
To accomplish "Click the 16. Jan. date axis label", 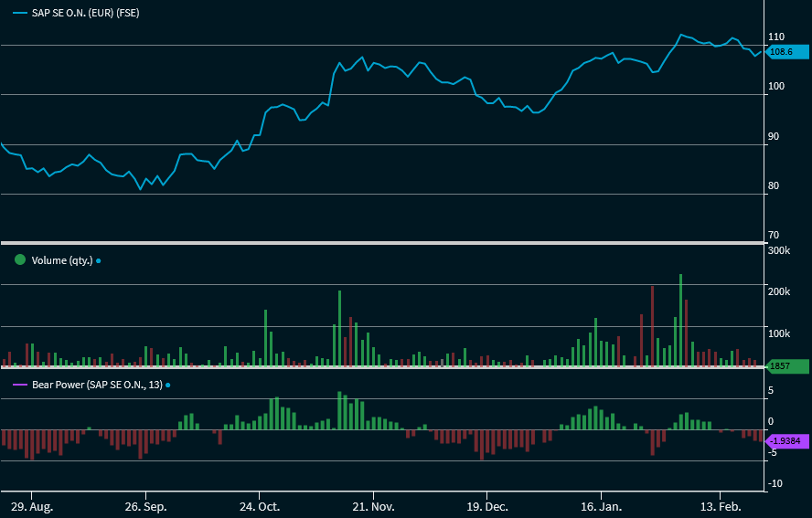I will click(602, 506).
